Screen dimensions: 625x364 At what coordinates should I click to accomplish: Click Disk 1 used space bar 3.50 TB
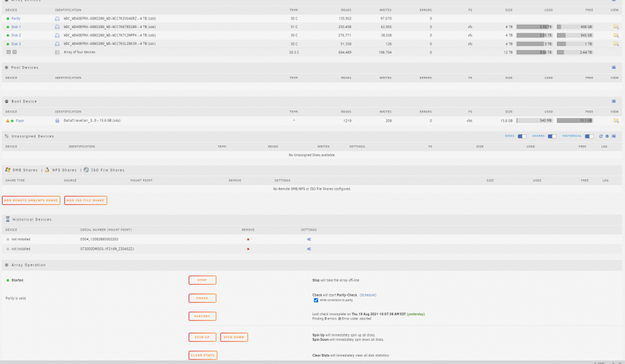tap(534, 27)
